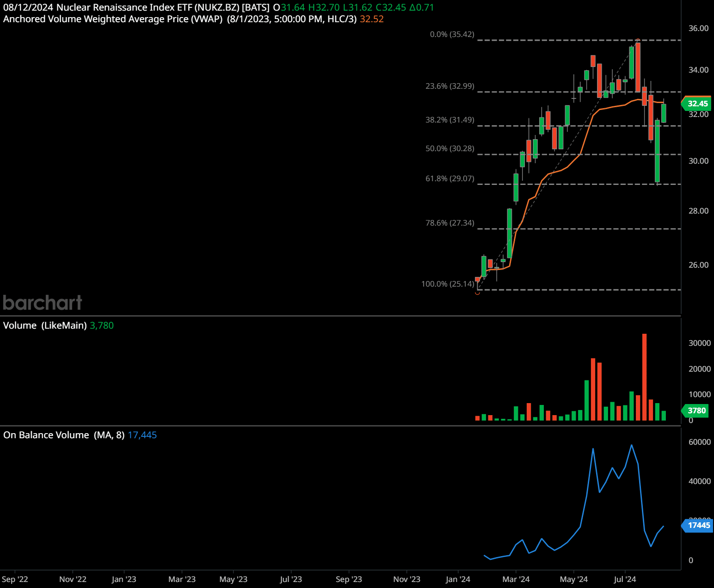Image resolution: width=714 pixels, height=588 pixels.
Task: Select the 0.0% (35.42) Fibonacci label
Action: 452,34
